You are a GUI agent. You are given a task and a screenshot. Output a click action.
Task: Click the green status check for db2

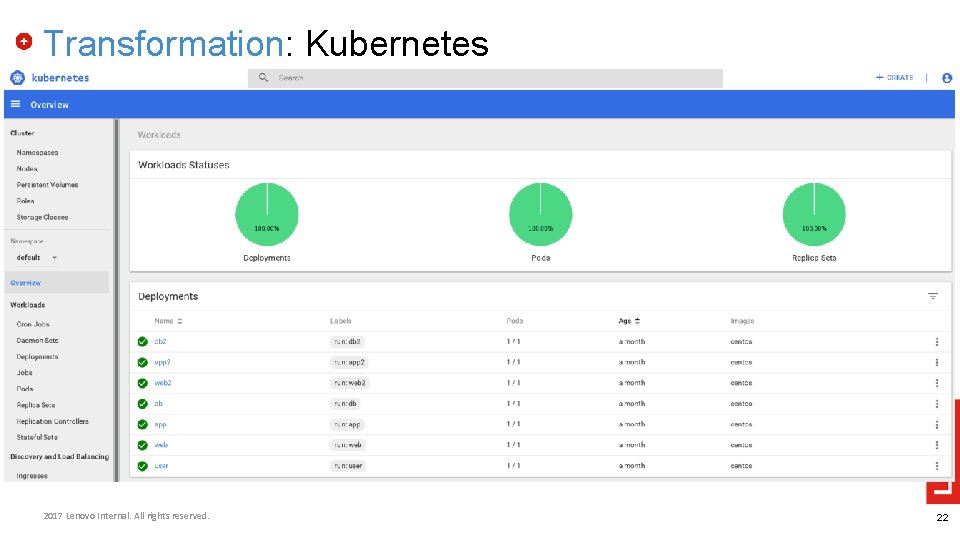(x=143, y=342)
